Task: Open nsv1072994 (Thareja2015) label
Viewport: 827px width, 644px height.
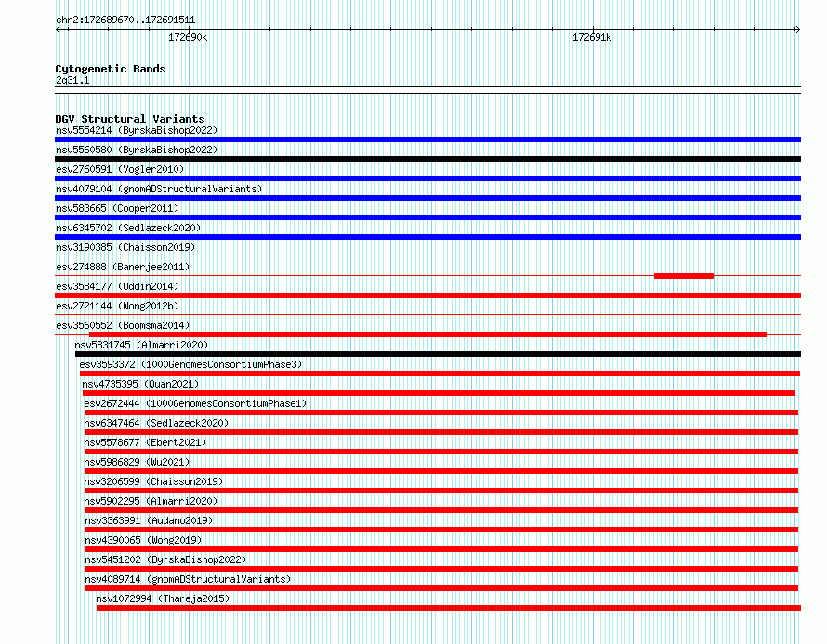Action: click(163, 598)
